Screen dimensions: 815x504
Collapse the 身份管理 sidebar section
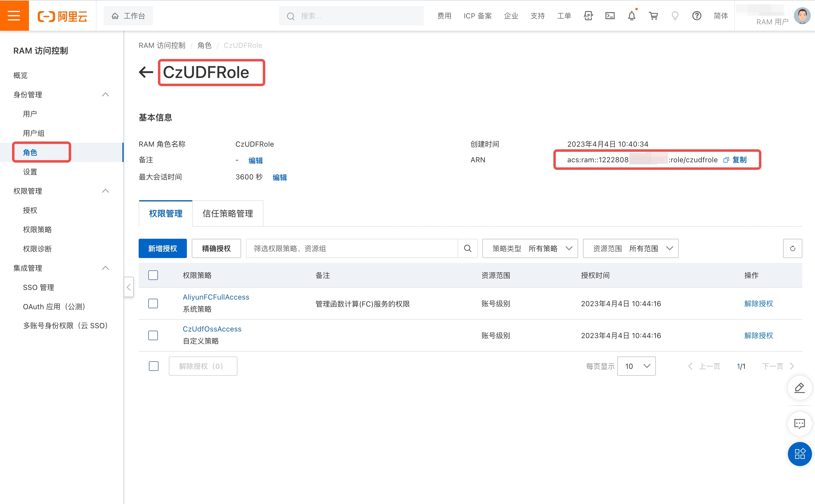pyautogui.click(x=105, y=95)
